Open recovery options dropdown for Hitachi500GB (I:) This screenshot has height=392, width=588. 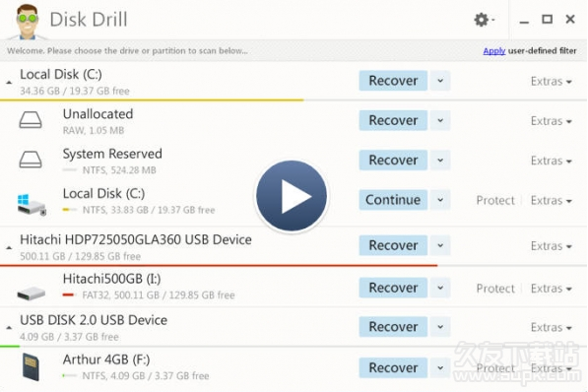tap(440, 288)
